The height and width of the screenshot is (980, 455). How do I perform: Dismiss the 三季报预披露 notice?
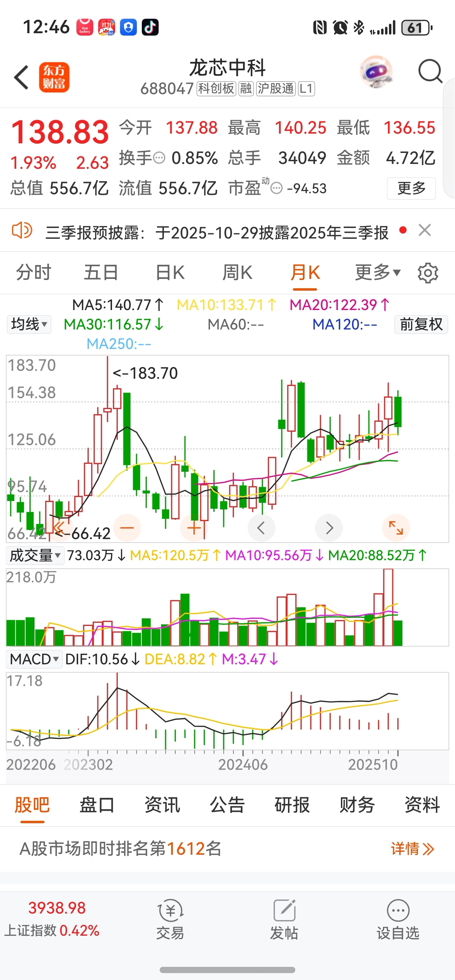(425, 230)
